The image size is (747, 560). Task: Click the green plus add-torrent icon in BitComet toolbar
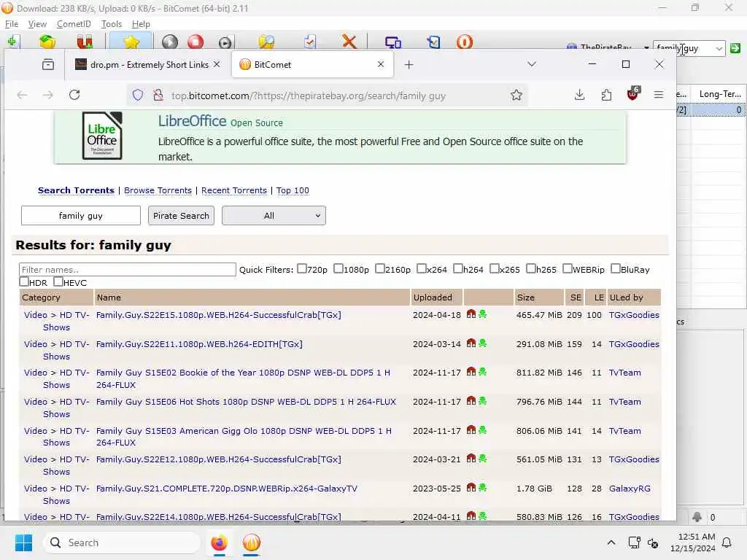[12, 42]
